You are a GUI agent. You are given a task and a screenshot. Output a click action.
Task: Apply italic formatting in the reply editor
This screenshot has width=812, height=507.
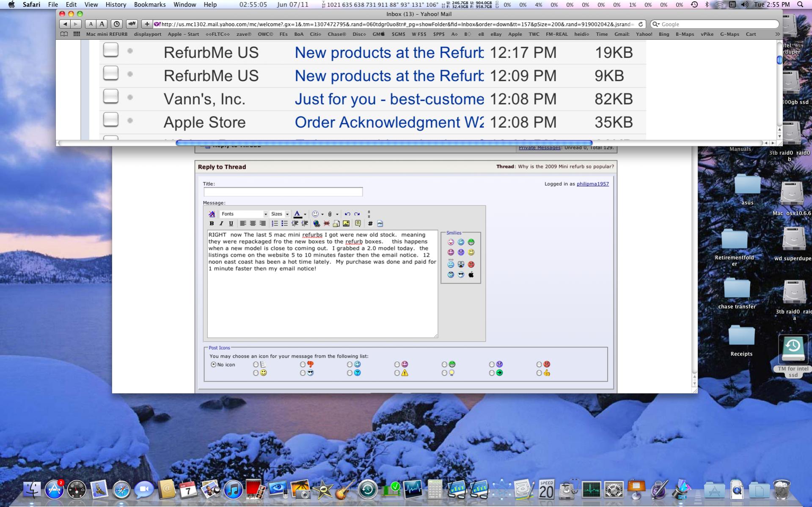click(x=221, y=223)
